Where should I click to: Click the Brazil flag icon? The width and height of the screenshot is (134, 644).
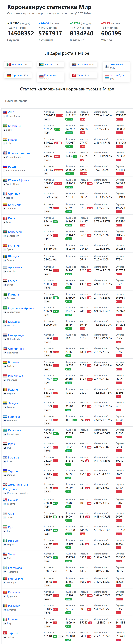[x=5, y=126]
